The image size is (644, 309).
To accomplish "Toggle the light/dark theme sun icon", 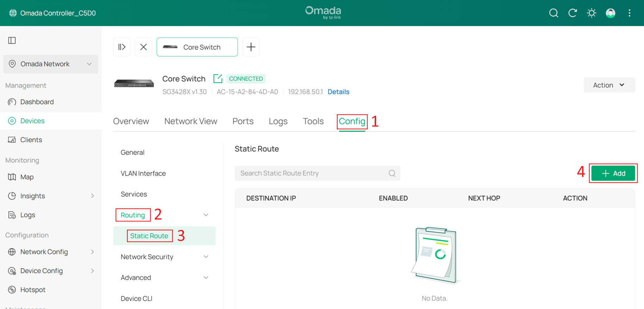I will (x=592, y=13).
